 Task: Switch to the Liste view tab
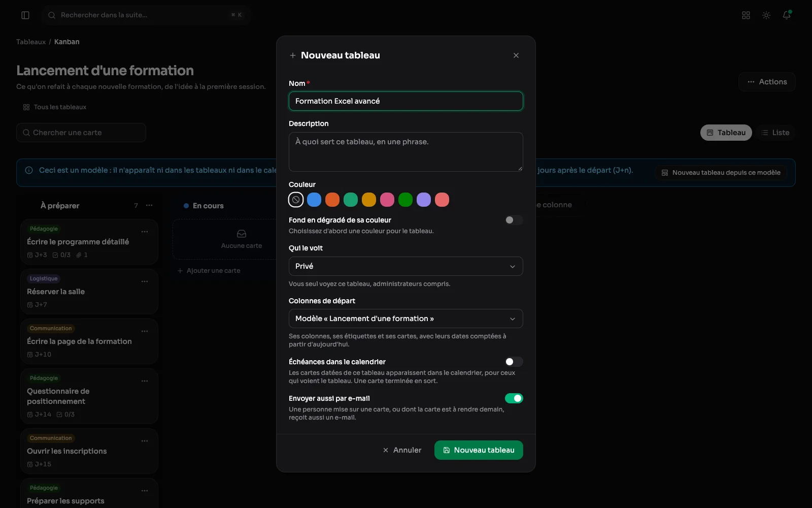775,133
